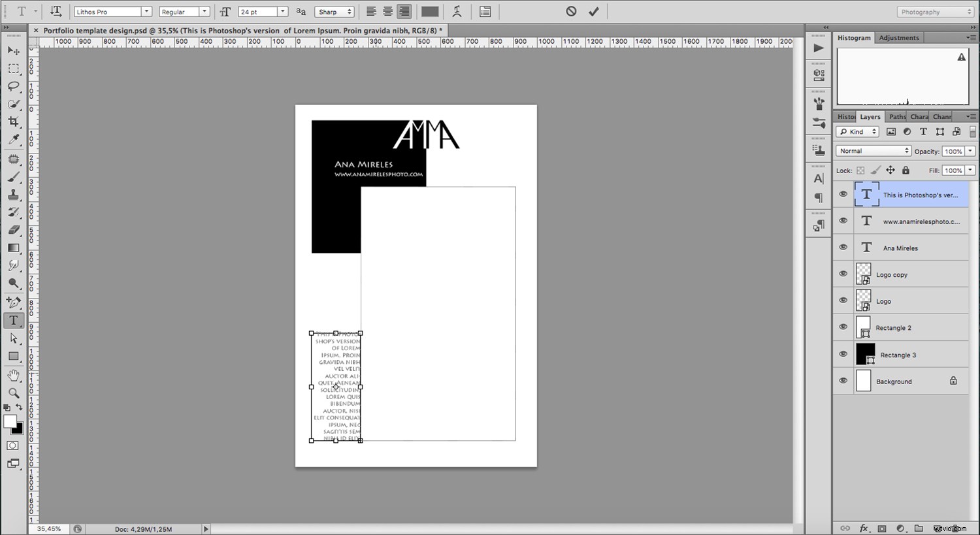Toggle visibility of the Logo copy layer
This screenshot has height=535, width=980.
pyautogui.click(x=843, y=274)
